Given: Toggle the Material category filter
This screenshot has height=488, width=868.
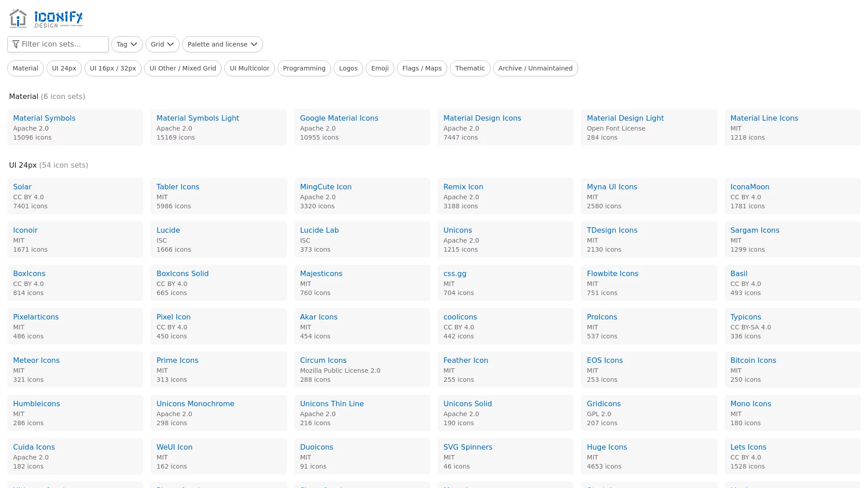Looking at the screenshot, I should click(25, 68).
